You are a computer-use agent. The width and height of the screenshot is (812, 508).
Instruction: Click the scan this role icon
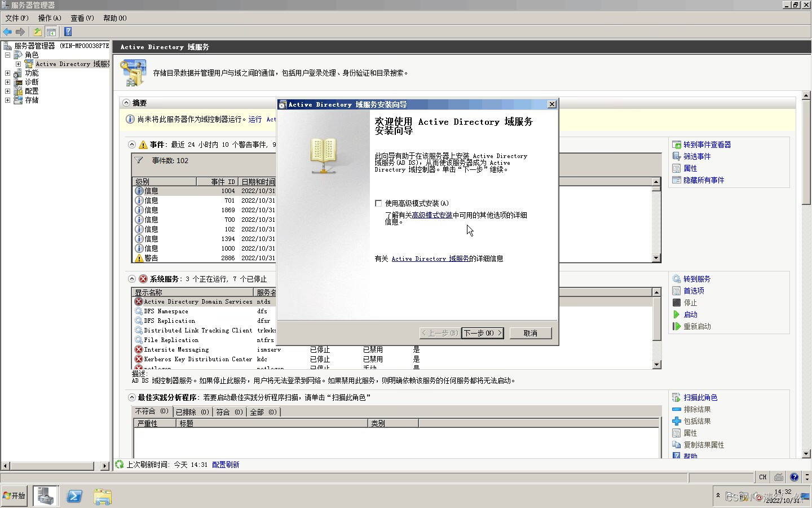677,397
